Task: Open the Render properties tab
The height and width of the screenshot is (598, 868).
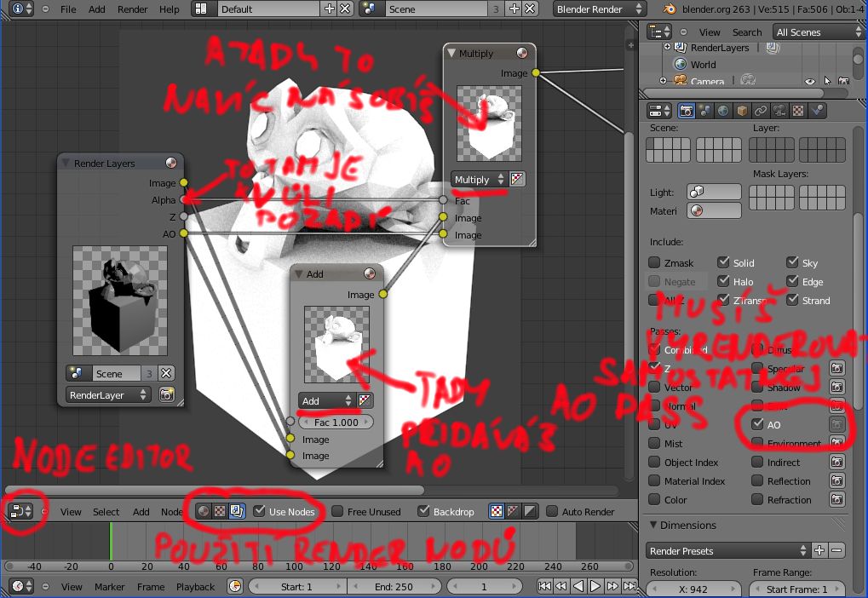Action: pos(687,111)
